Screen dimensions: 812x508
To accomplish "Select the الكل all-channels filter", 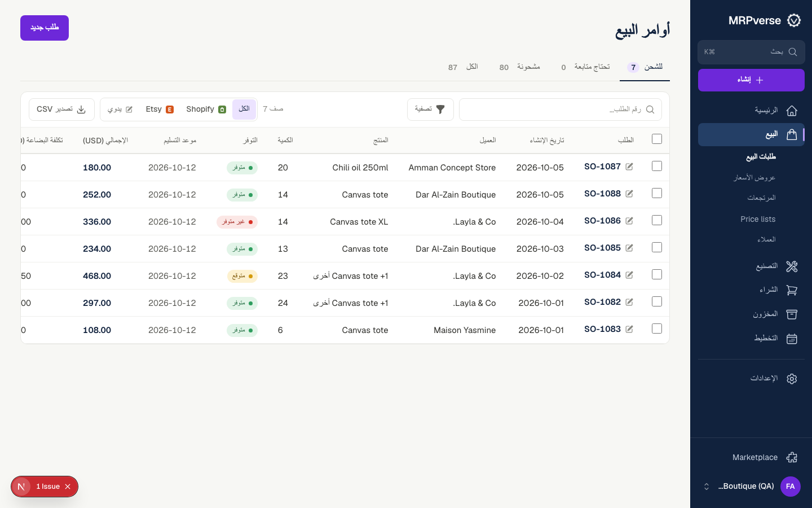I will click(244, 110).
